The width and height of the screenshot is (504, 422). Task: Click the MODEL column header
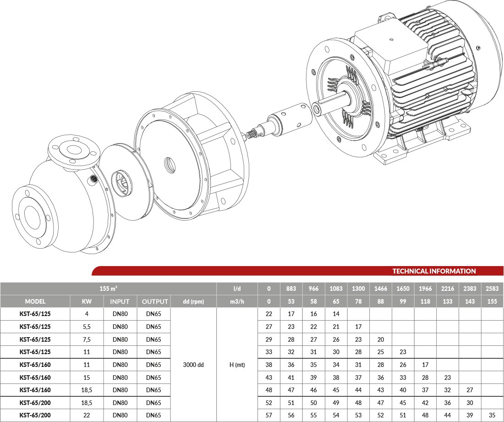35,302
